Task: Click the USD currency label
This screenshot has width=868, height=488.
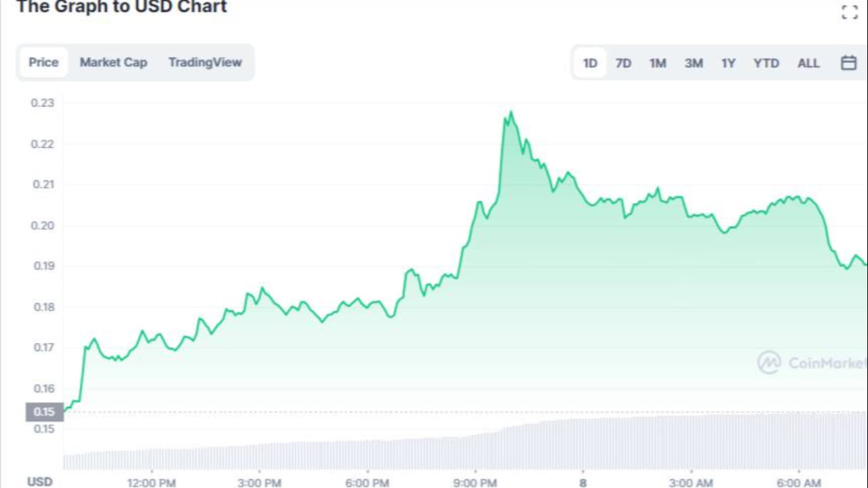Action: coord(39,481)
